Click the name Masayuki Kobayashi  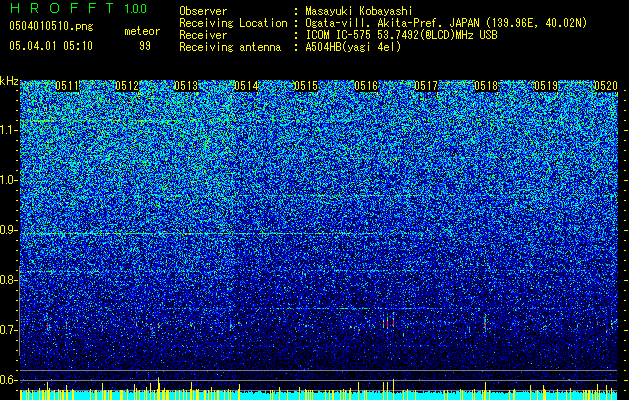359,11
